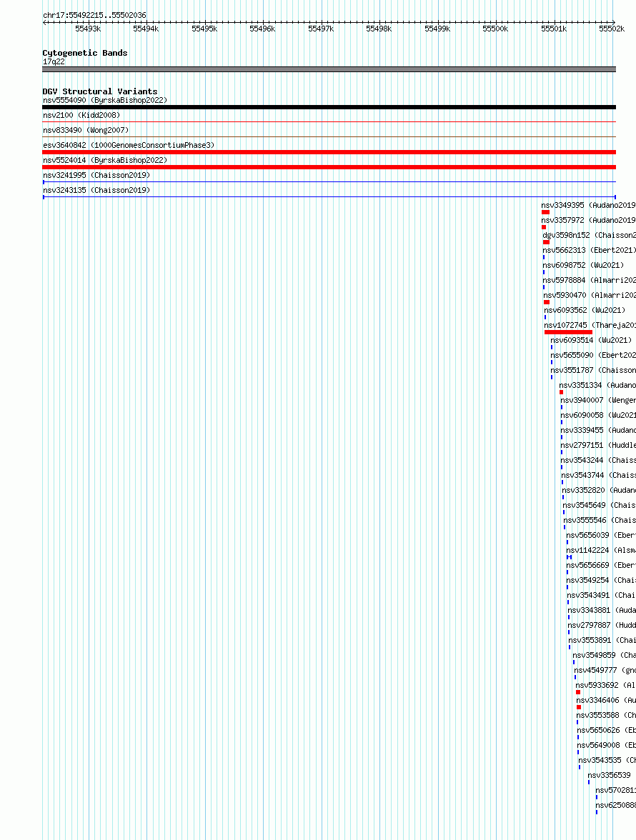
Task: Click the chr17:55492215..55502036 region label
Action: (x=94, y=15)
